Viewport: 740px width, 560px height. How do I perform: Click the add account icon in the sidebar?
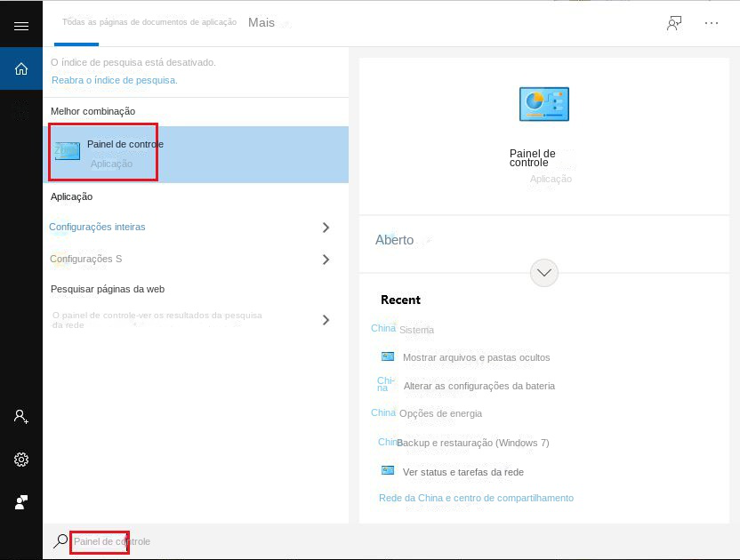coord(21,416)
